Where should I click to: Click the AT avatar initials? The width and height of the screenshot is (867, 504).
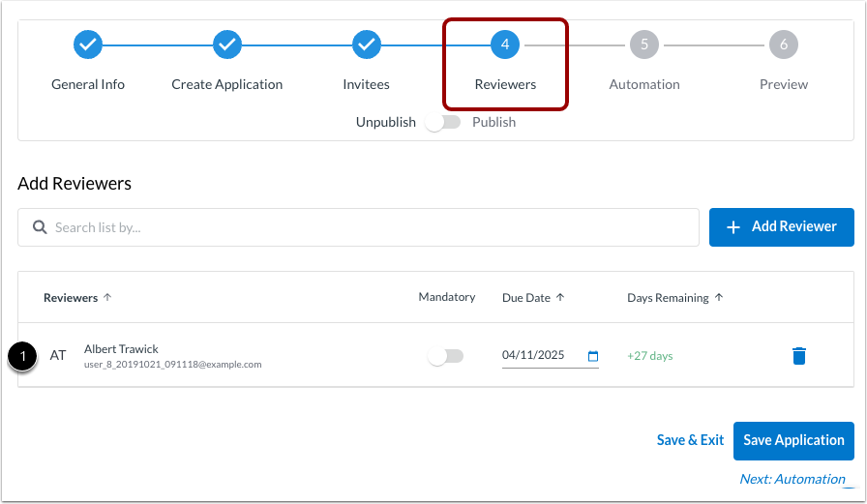(58, 355)
